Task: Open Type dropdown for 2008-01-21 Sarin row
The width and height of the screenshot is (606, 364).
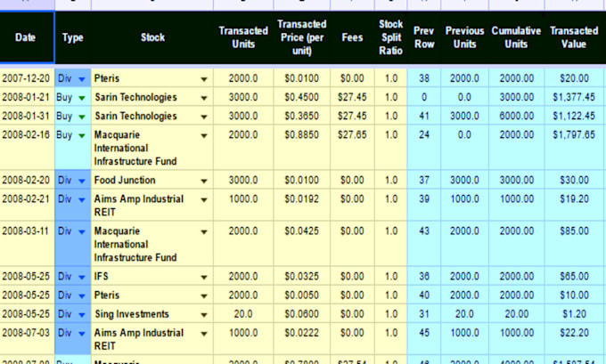Action: click(82, 98)
